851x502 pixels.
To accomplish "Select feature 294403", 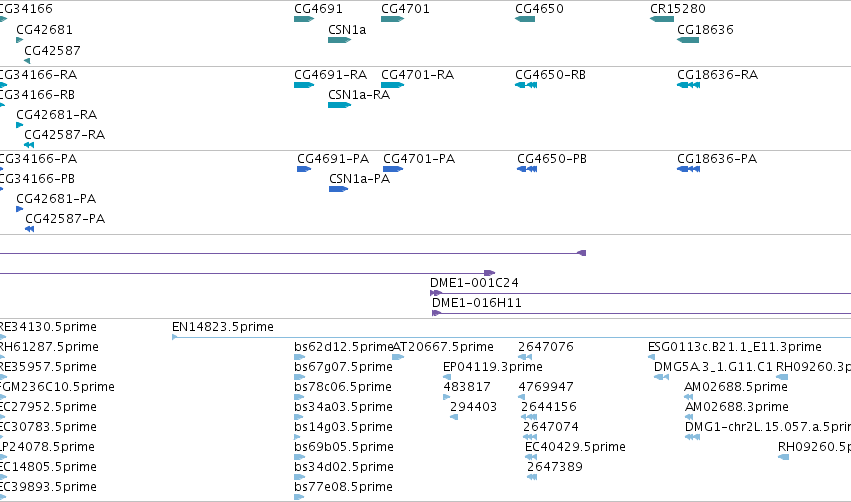I will (x=473, y=407).
